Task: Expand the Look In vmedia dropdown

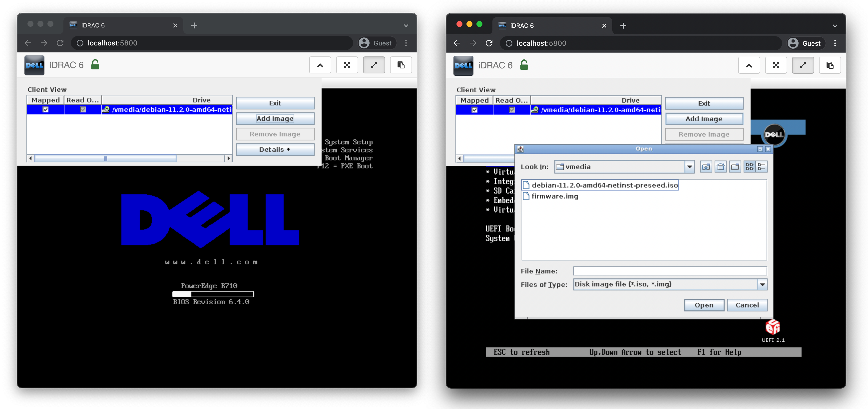Action: (x=689, y=167)
